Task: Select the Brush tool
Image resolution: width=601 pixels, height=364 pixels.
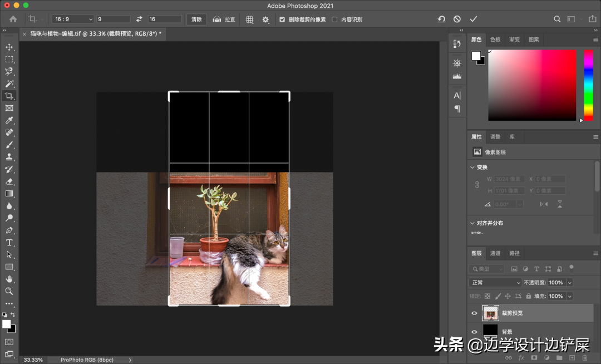Action: [x=9, y=145]
